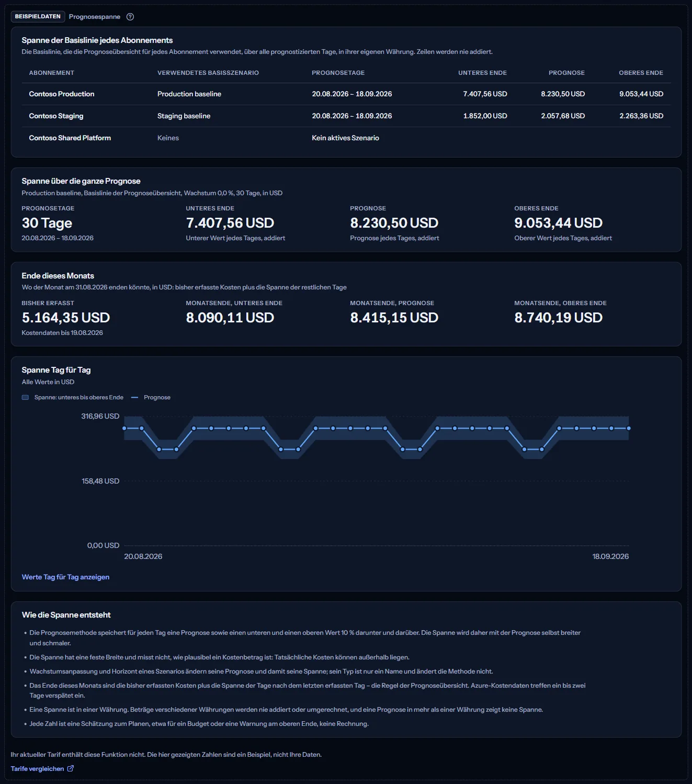Image resolution: width=692 pixels, height=784 pixels.
Task: Click the Production baseline scenario cell
Action: pyautogui.click(x=189, y=94)
